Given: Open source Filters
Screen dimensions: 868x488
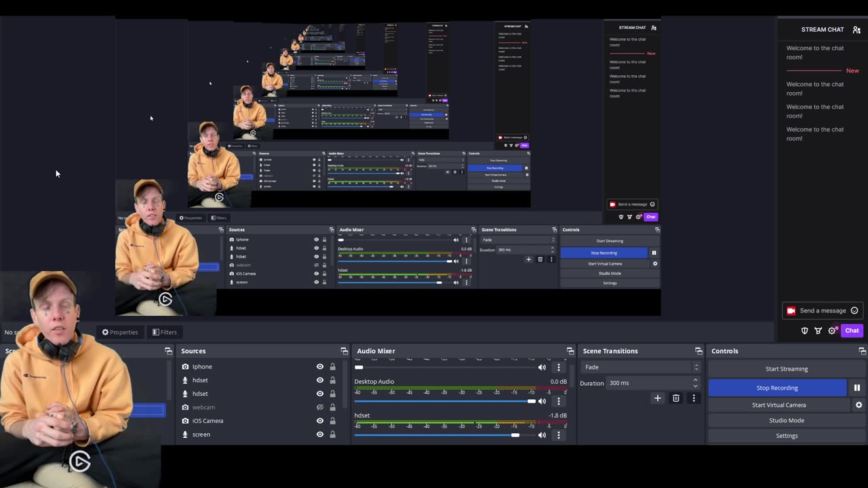Looking at the screenshot, I should 165,332.
